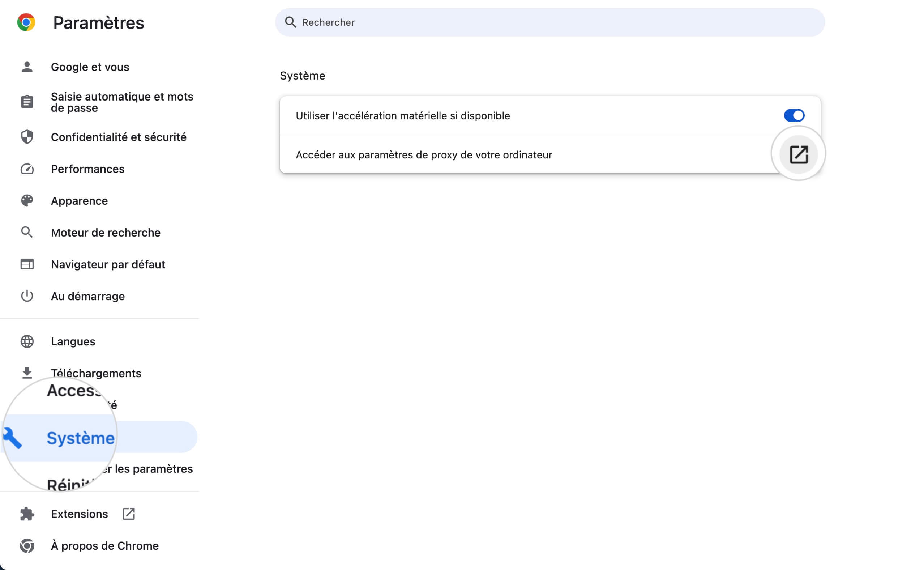Click the speedometer Performances icon
The image size is (924, 570).
tap(27, 169)
